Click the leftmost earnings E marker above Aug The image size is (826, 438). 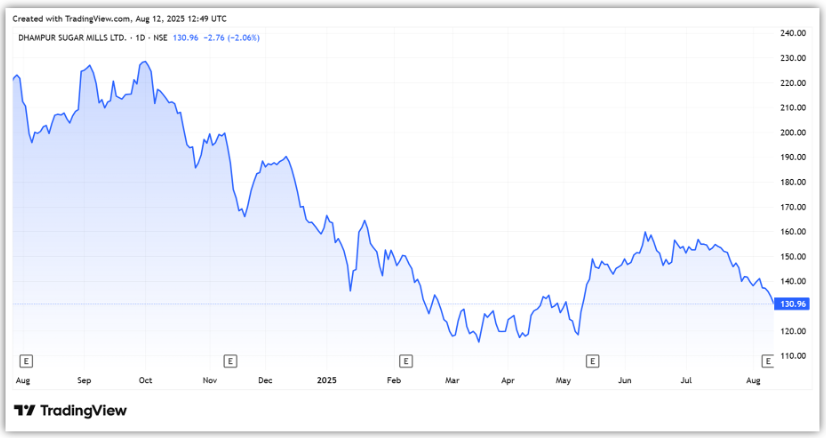[26, 360]
